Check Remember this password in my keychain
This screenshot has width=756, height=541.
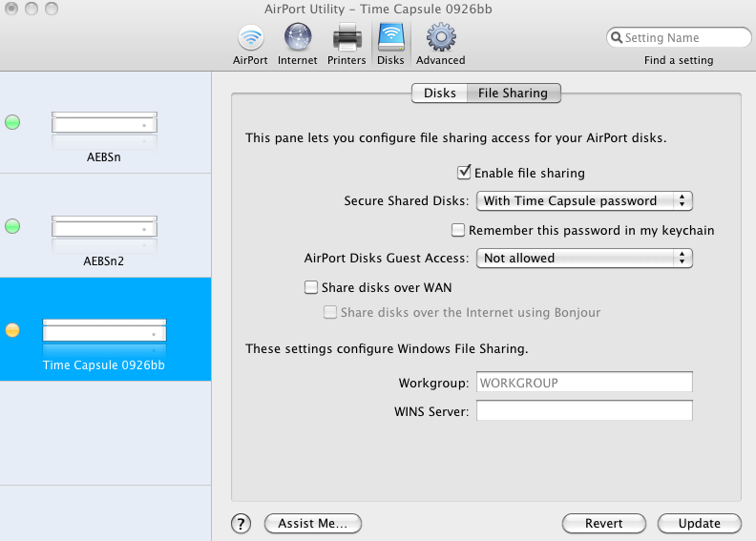pos(458,230)
